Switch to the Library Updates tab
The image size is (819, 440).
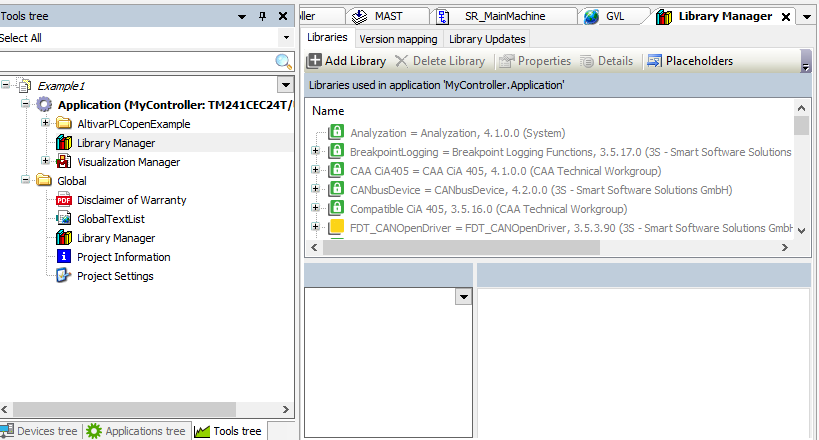(486, 39)
